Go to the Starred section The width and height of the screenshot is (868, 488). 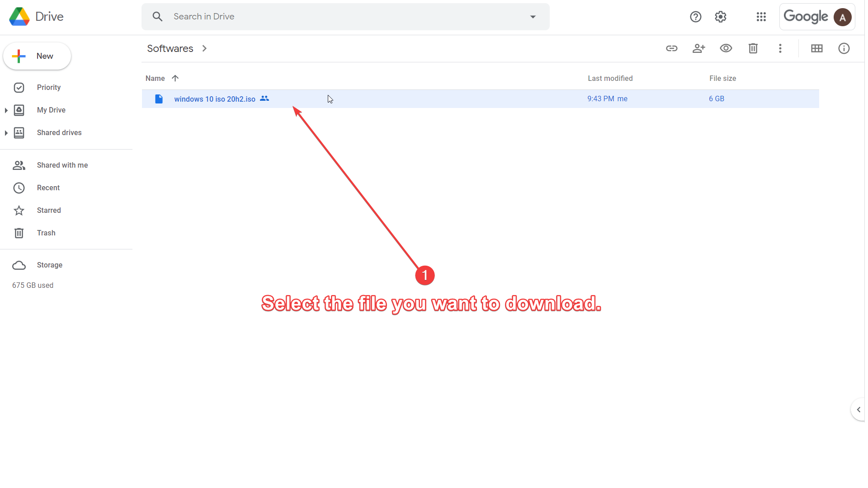point(48,211)
